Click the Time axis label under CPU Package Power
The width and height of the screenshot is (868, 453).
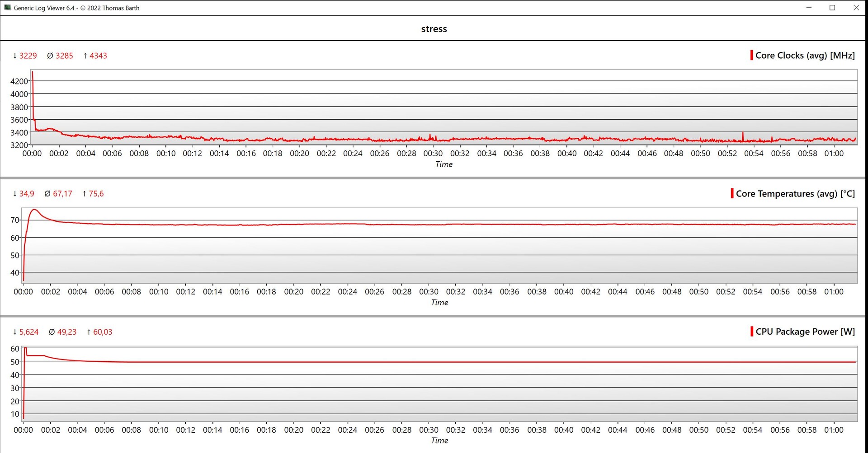point(439,440)
